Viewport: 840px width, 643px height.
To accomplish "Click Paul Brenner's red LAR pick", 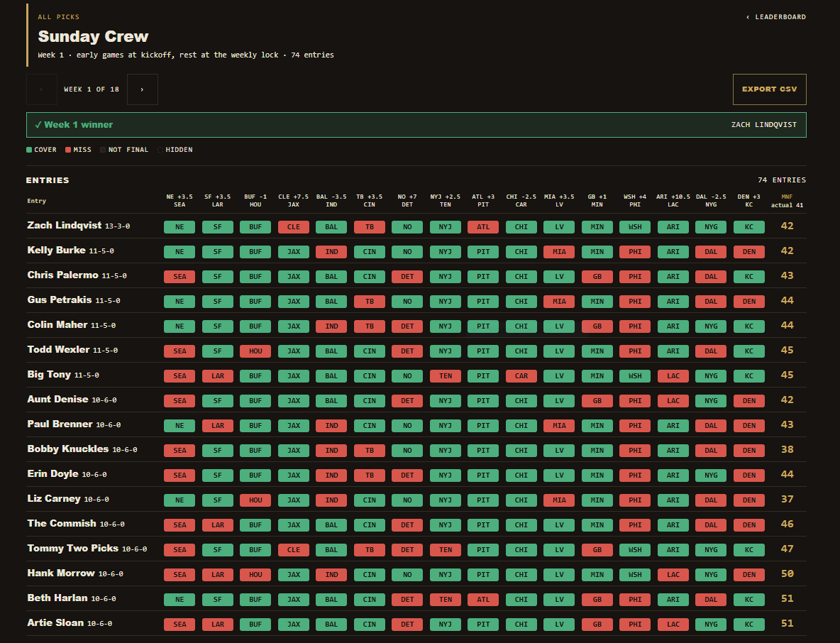I will click(x=218, y=425).
